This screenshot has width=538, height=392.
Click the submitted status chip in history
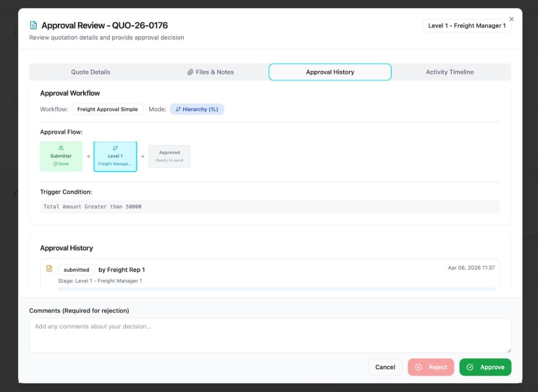(76, 270)
